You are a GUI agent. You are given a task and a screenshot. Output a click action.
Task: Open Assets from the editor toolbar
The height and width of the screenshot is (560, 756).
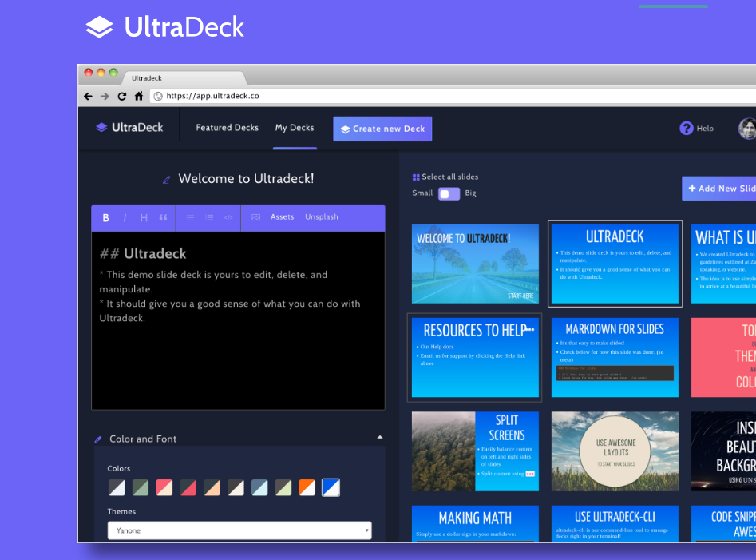click(x=282, y=217)
